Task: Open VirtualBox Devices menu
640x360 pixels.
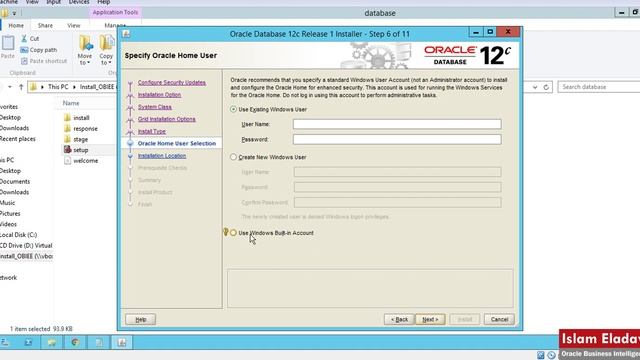Action: 79,2
